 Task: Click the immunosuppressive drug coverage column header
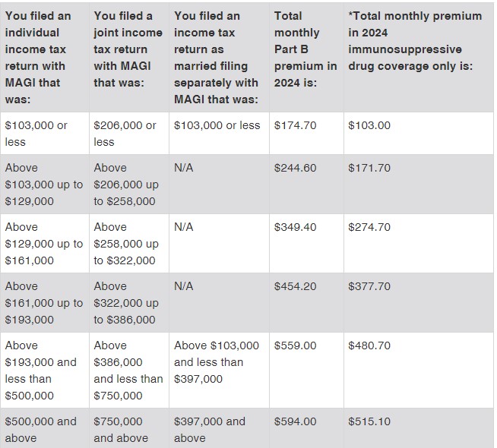click(x=414, y=40)
